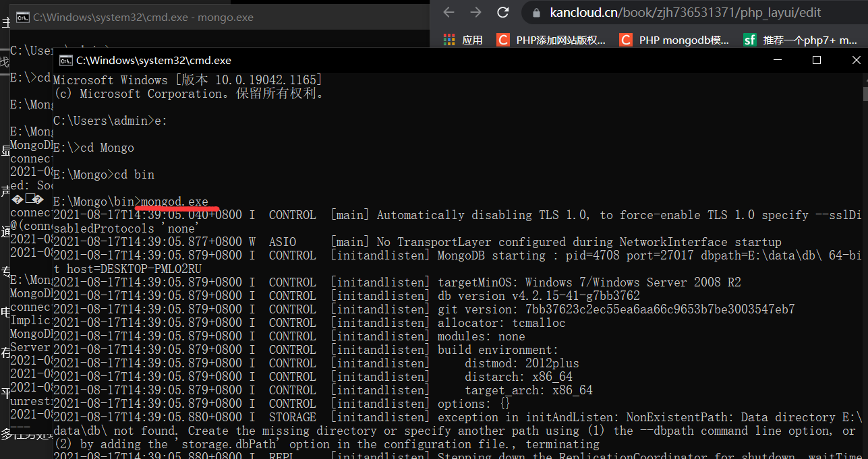
Task: Open the 应用 apps bookmark
Action: click(x=463, y=40)
